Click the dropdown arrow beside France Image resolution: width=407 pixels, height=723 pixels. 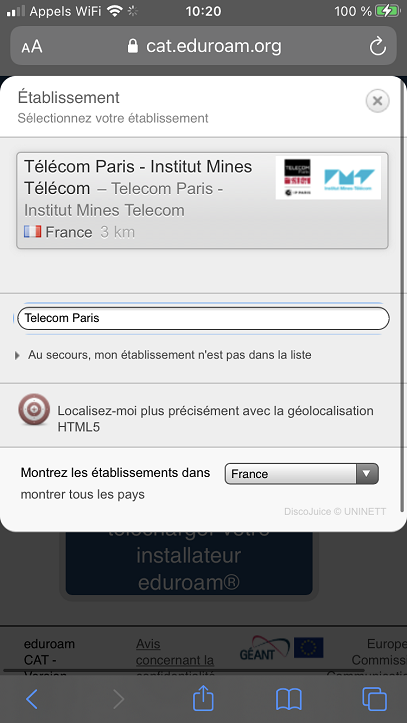(x=367, y=474)
